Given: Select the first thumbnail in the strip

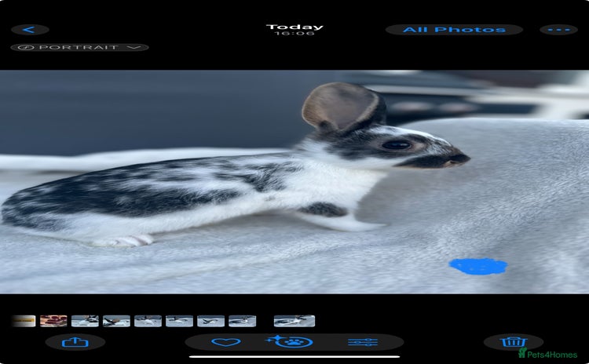Looking at the screenshot, I should (24, 321).
